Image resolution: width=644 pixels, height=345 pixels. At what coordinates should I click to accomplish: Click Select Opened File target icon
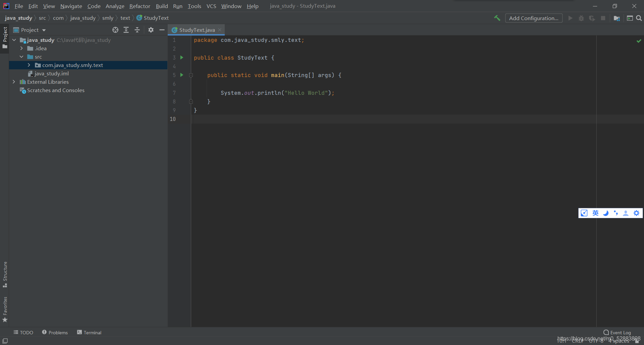coord(115,30)
